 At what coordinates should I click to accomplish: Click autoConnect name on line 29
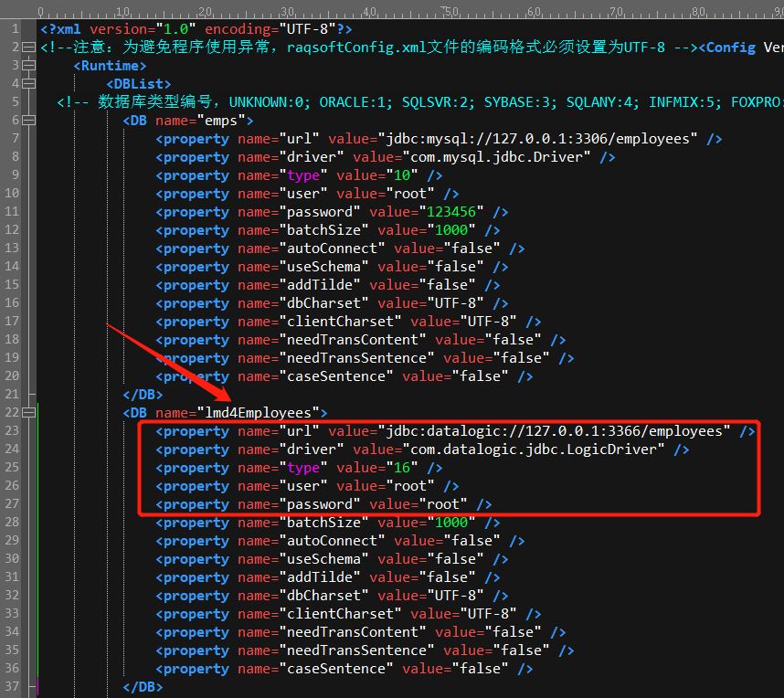[332, 541]
